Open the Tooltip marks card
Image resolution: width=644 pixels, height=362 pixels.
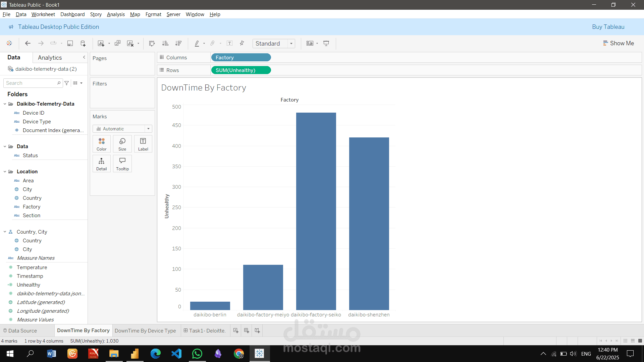click(x=122, y=164)
